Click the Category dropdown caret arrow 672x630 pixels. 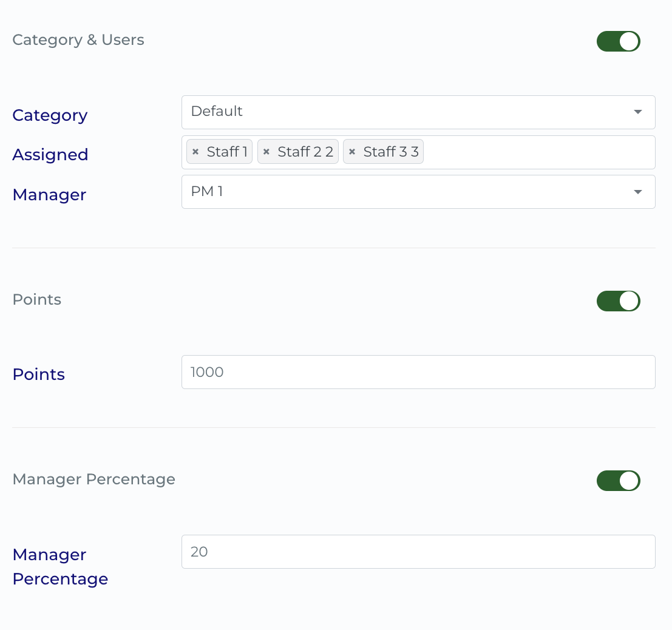[637, 112]
